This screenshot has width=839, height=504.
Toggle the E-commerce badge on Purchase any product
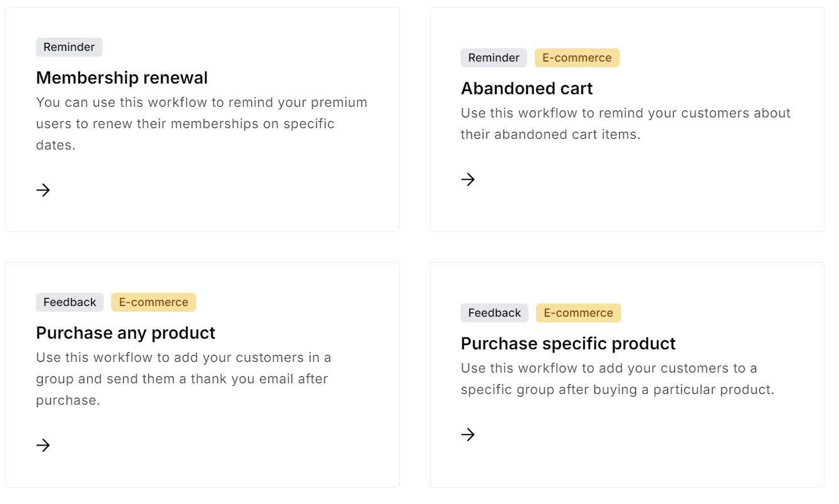point(153,302)
